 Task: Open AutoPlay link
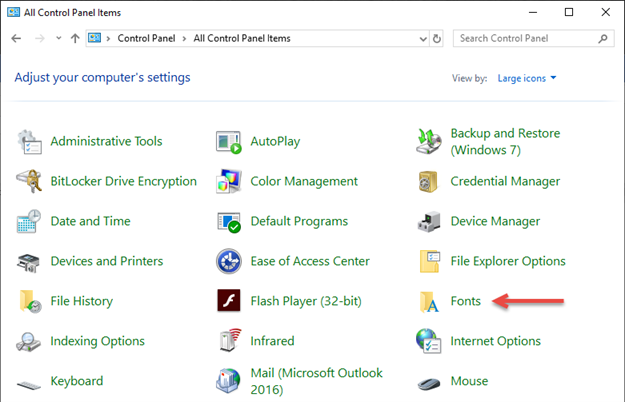275,141
